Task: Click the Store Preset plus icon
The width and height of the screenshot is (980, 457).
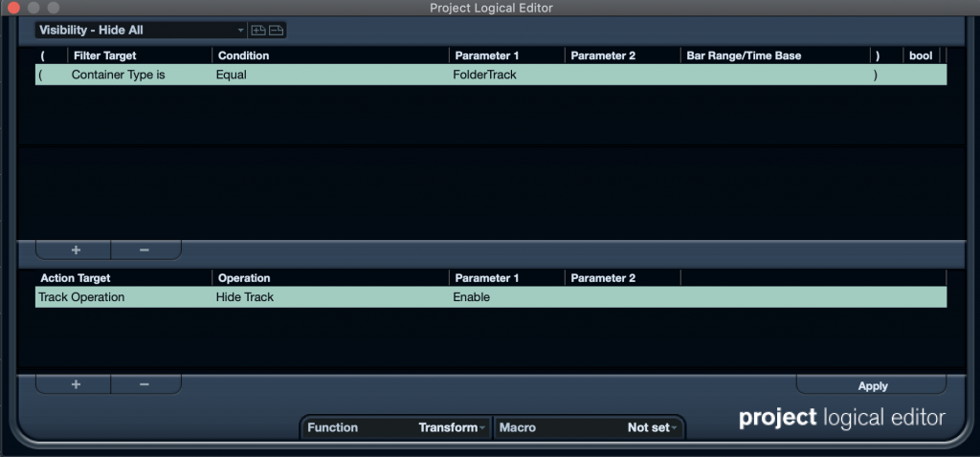Action: coord(258,30)
